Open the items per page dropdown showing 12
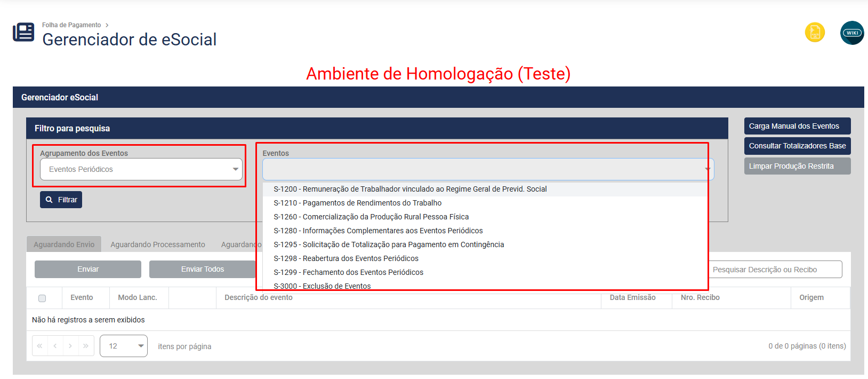 [124, 346]
